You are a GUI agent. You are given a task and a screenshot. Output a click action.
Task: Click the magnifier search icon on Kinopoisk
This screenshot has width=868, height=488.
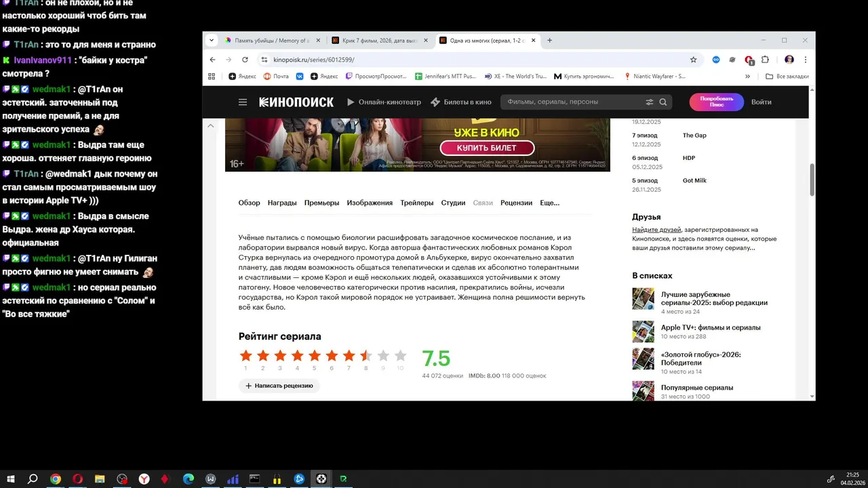click(x=663, y=102)
